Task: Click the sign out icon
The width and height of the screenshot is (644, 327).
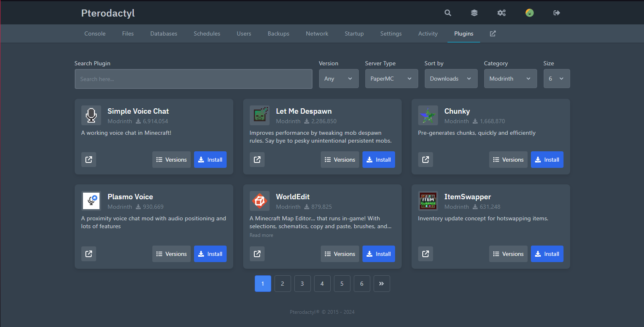Action: coord(556,13)
